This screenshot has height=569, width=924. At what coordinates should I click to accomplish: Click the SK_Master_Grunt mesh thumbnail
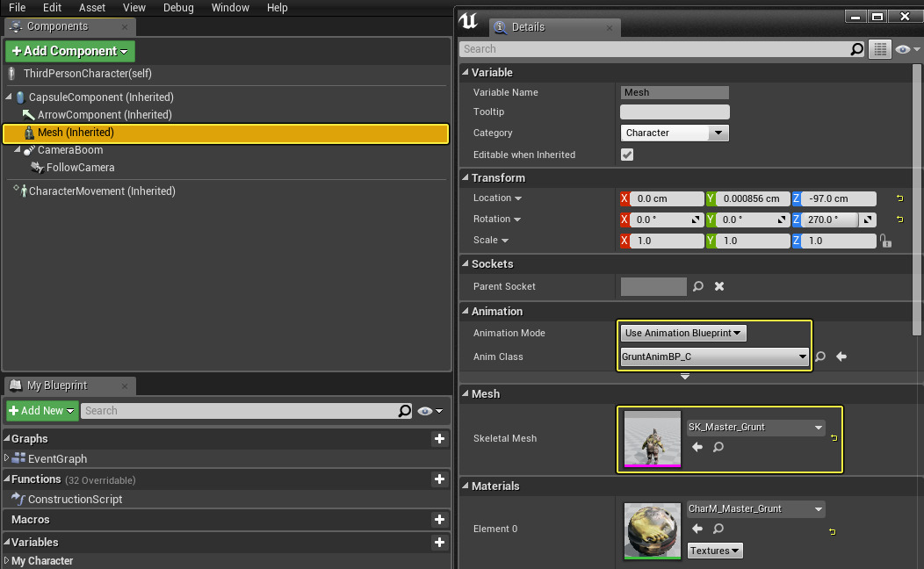[652, 438]
